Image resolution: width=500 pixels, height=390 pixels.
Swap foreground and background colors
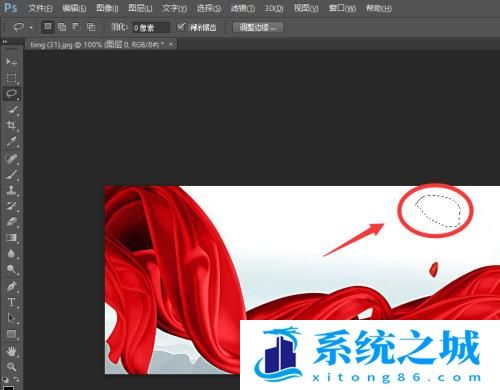click(16, 379)
